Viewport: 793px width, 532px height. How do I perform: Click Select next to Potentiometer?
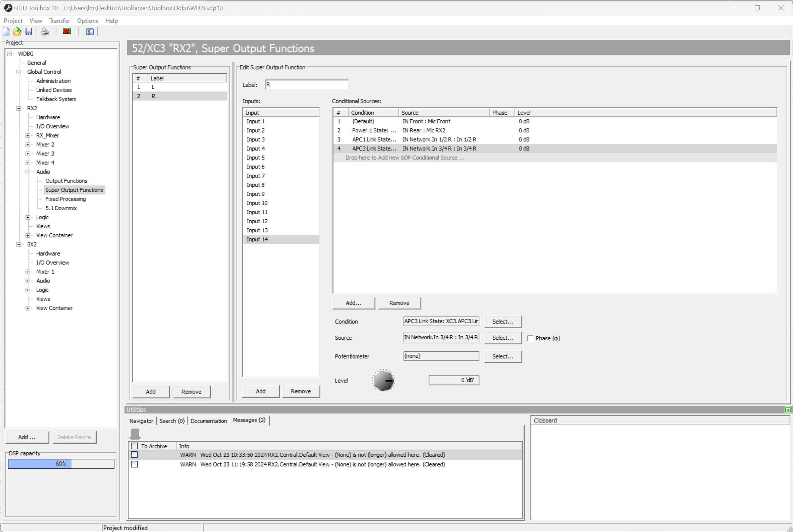[503, 356]
